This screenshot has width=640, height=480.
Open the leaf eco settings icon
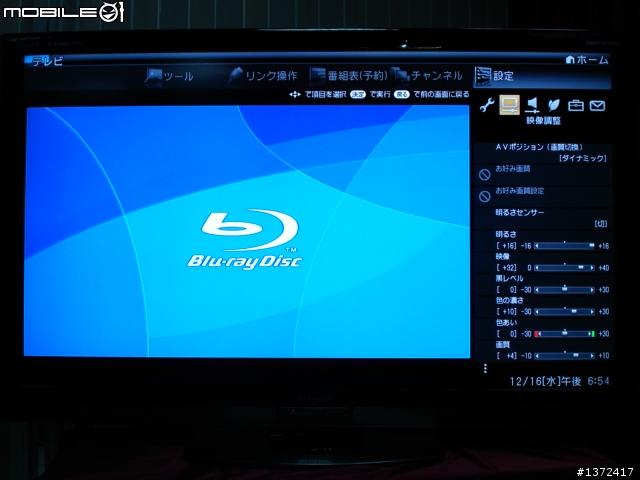point(554,105)
